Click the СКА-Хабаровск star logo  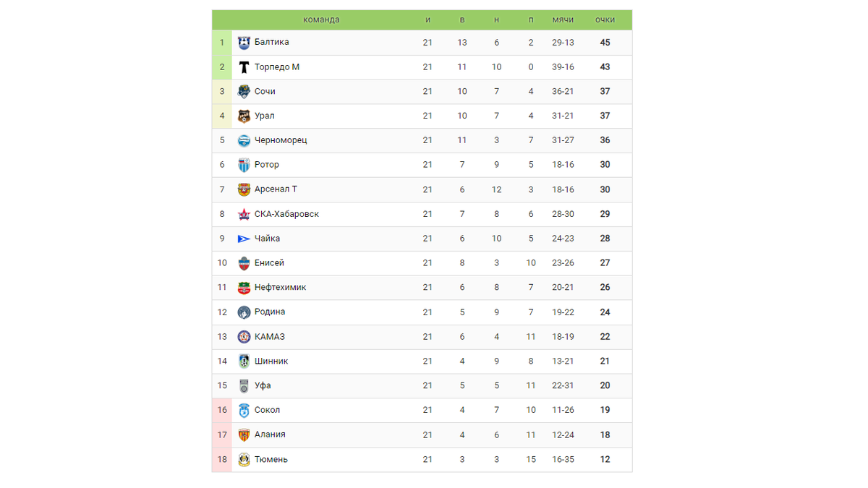coord(244,215)
